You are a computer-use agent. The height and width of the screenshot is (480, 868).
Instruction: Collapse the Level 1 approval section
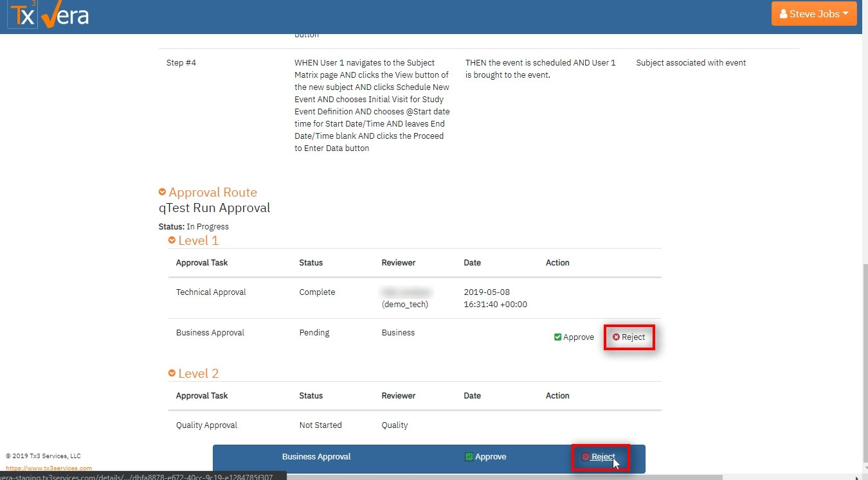172,240
